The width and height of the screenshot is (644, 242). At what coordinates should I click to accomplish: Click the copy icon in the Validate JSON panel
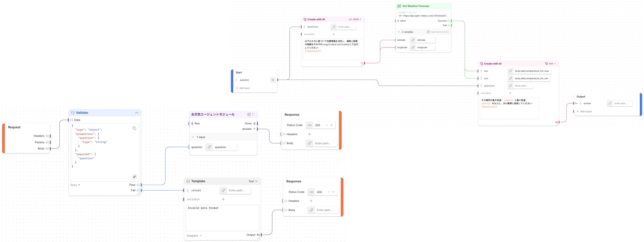pyautogui.click(x=135, y=128)
